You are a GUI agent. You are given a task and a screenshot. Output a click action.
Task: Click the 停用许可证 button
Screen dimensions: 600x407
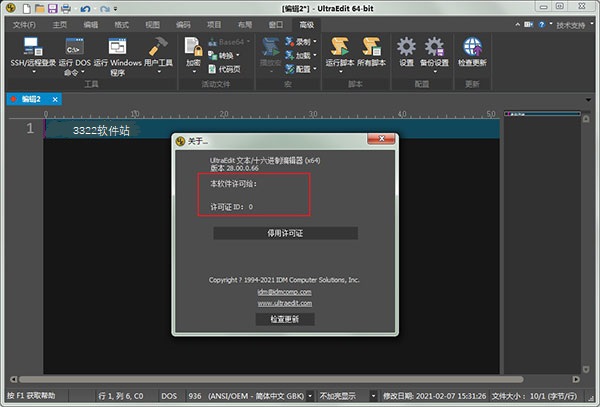285,233
